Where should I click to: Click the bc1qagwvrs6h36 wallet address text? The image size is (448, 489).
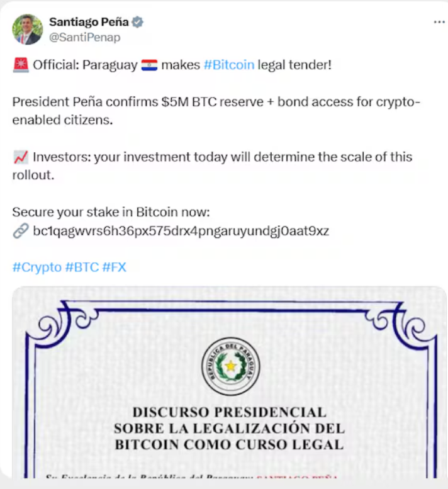click(x=181, y=231)
